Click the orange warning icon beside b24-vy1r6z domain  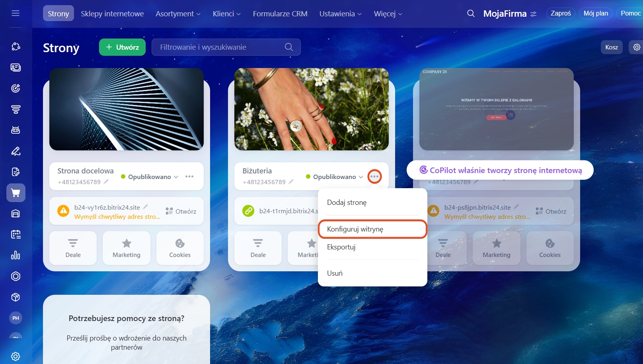coord(63,211)
